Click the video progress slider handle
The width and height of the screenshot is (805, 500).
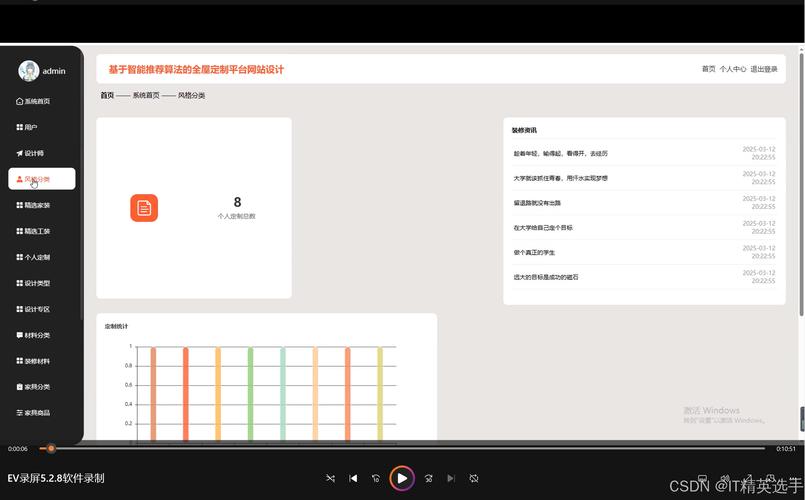(51, 448)
